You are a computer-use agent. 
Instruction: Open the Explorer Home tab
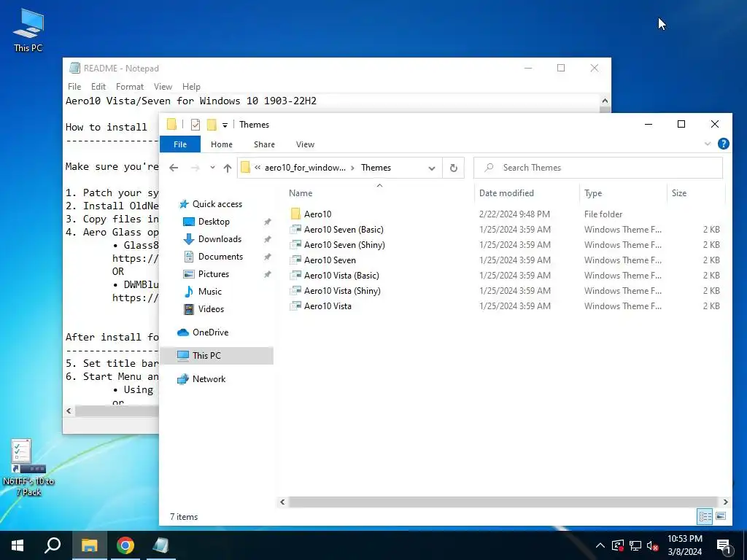click(x=222, y=144)
